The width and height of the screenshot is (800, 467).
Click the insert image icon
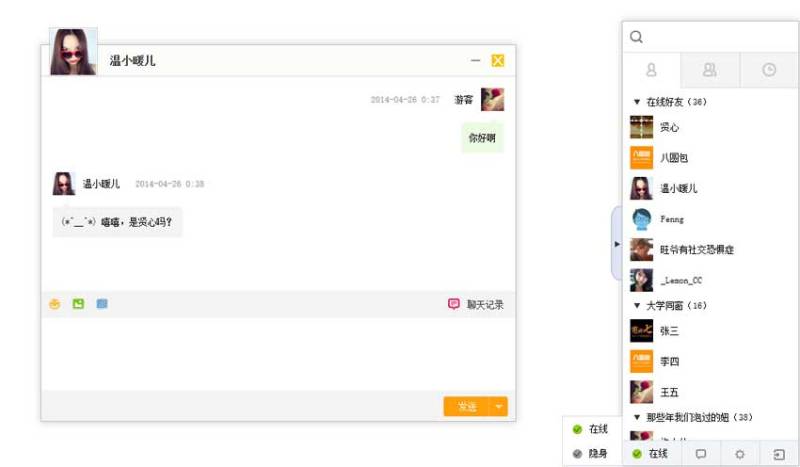point(78,304)
